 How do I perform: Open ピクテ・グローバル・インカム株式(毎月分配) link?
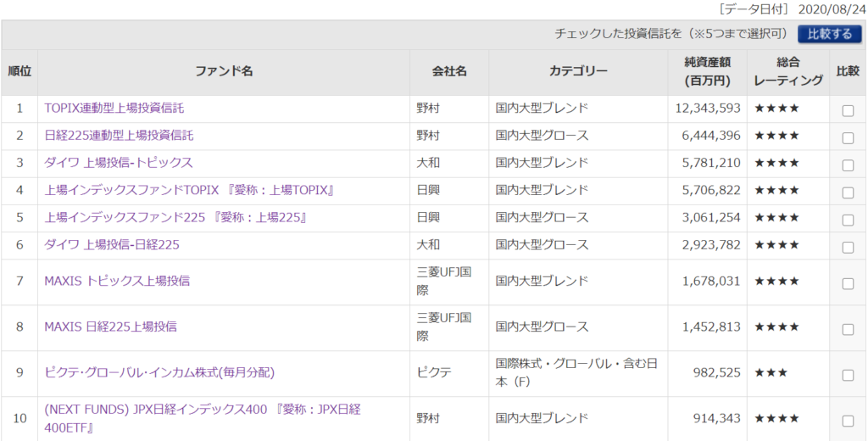(159, 372)
